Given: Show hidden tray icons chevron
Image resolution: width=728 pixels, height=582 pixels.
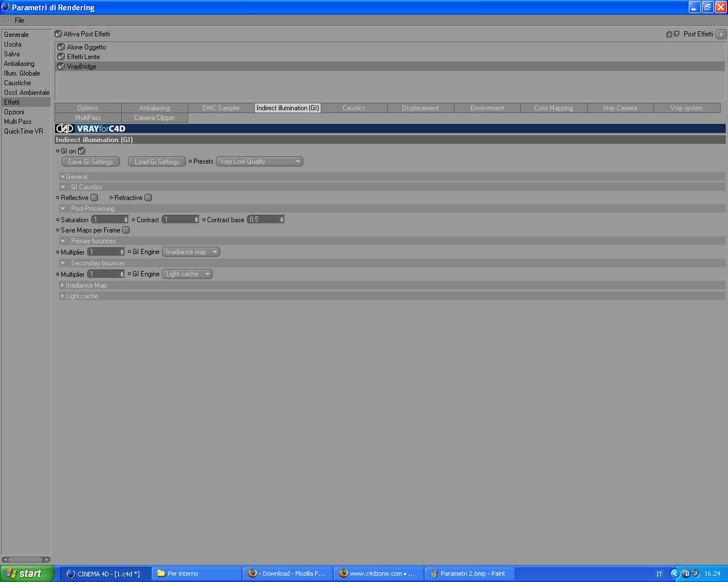Looking at the screenshot, I should coord(675,573).
